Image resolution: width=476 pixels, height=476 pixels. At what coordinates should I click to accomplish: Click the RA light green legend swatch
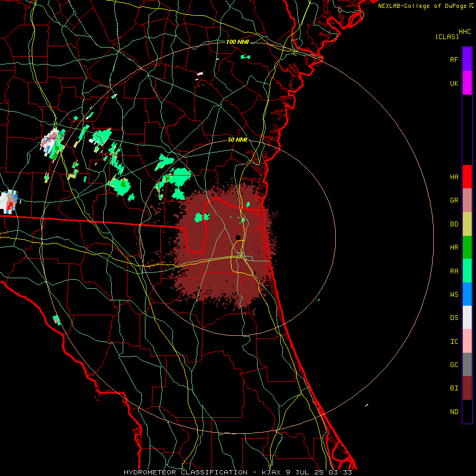pos(467,271)
